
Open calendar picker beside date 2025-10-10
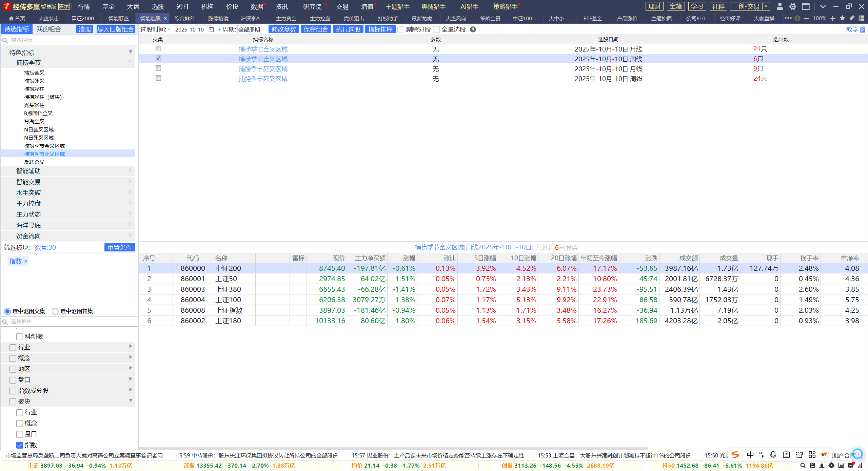pyautogui.click(x=211, y=29)
